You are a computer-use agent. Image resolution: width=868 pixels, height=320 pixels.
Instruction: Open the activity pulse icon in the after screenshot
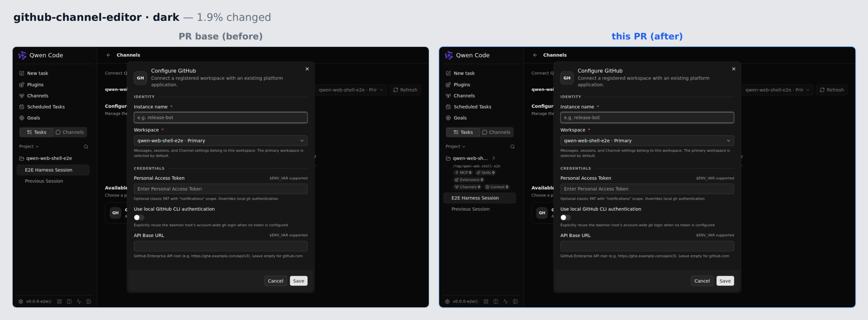[x=505, y=301]
